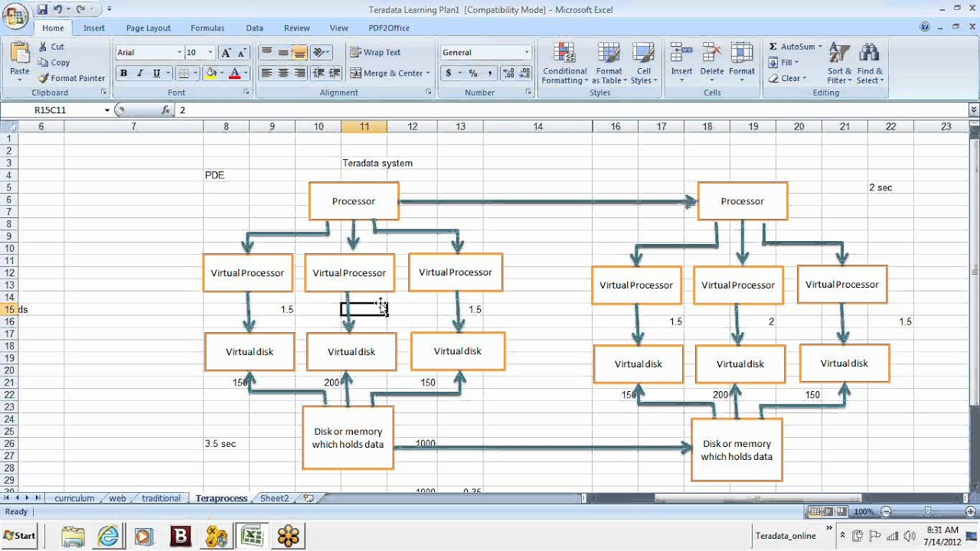Viewport: 980px width, 551px height.
Task: Click AutoSum
Action: tap(792, 47)
